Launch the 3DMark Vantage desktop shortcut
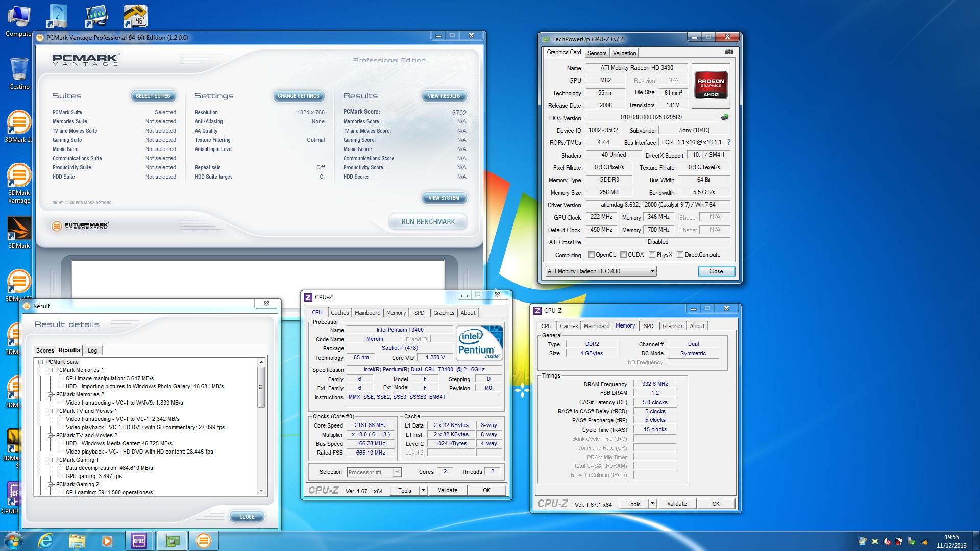 coord(19,184)
